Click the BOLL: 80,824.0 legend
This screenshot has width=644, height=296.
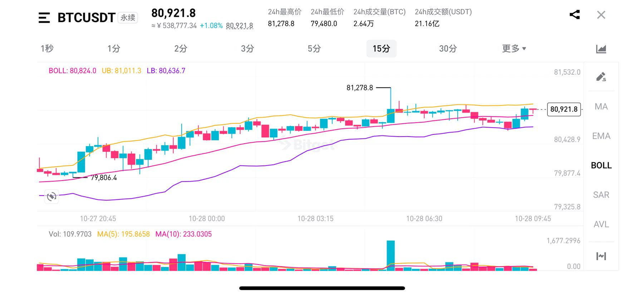click(x=72, y=71)
